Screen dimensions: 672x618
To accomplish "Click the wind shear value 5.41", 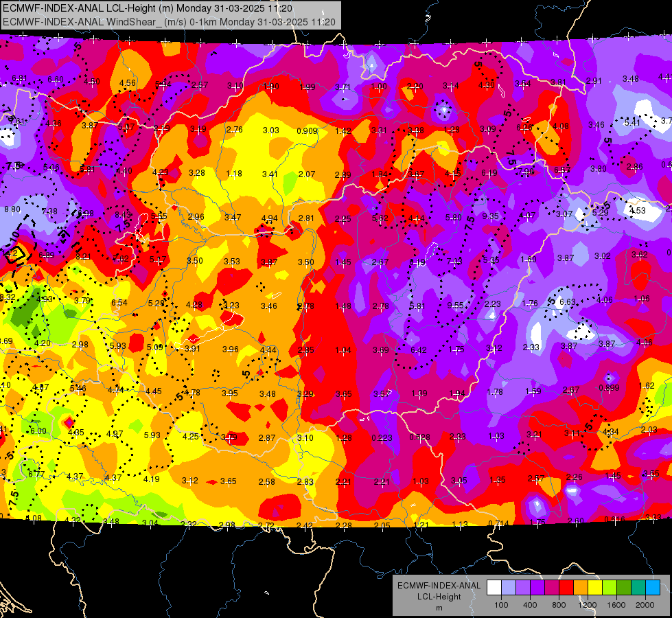I will click(x=632, y=122).
